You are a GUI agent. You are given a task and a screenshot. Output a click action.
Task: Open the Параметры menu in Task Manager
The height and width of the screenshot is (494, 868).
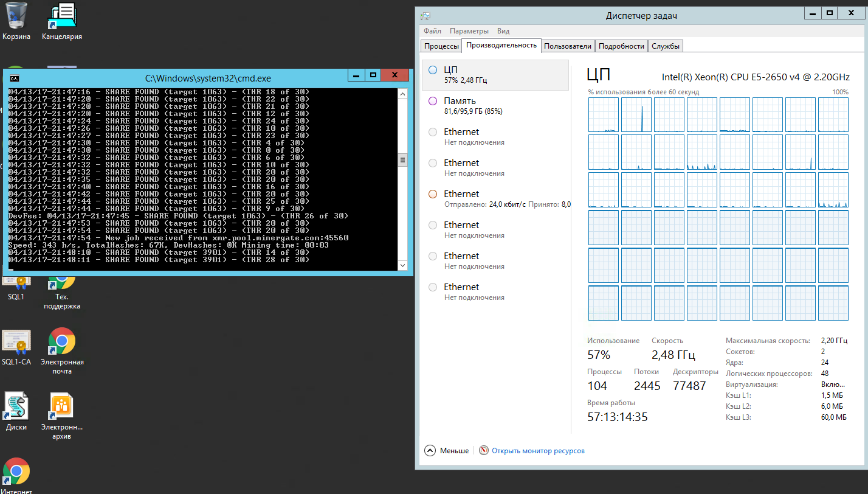[469, 31]
